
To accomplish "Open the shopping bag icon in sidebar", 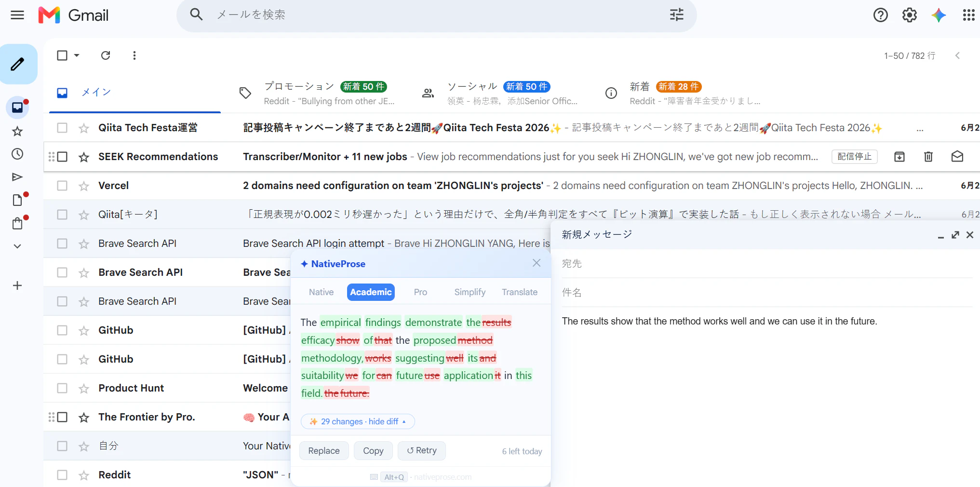I will 17,223.
